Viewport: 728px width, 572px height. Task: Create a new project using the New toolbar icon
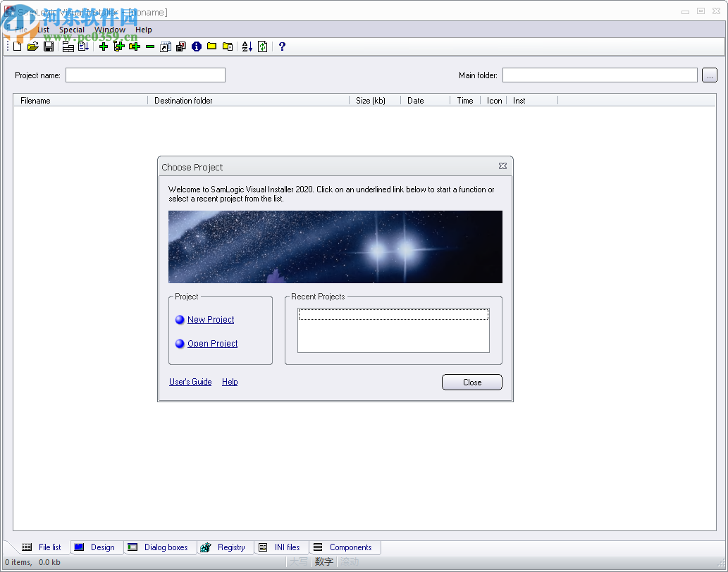click(x=17, y=46)
